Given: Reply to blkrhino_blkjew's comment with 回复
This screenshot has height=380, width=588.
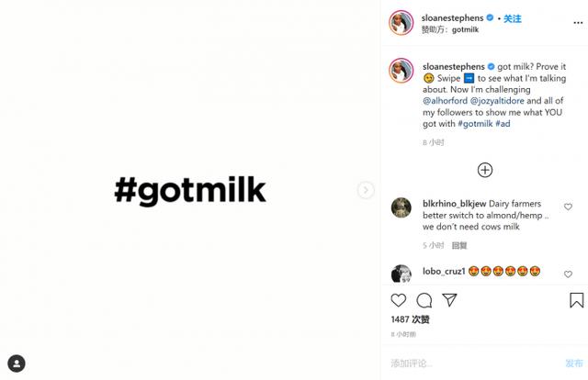Looking at the screenshot, I should [x=459, y=245].
